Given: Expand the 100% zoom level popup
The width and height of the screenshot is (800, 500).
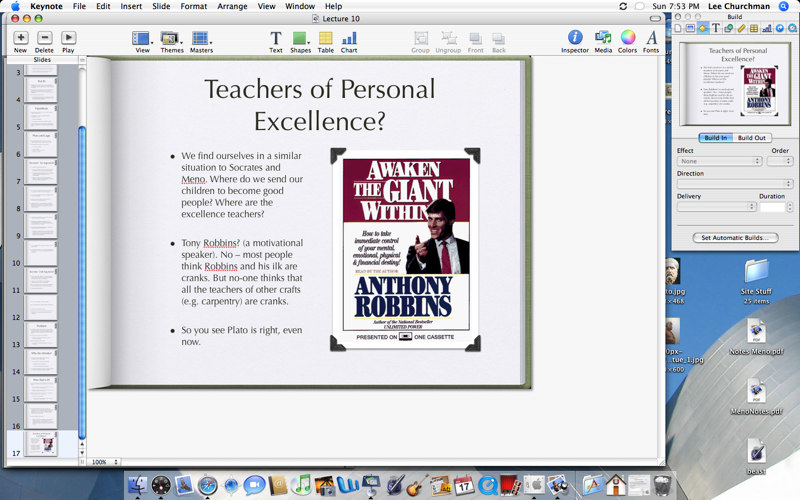Looking at the screenshot, I should (x=104, y=462).
